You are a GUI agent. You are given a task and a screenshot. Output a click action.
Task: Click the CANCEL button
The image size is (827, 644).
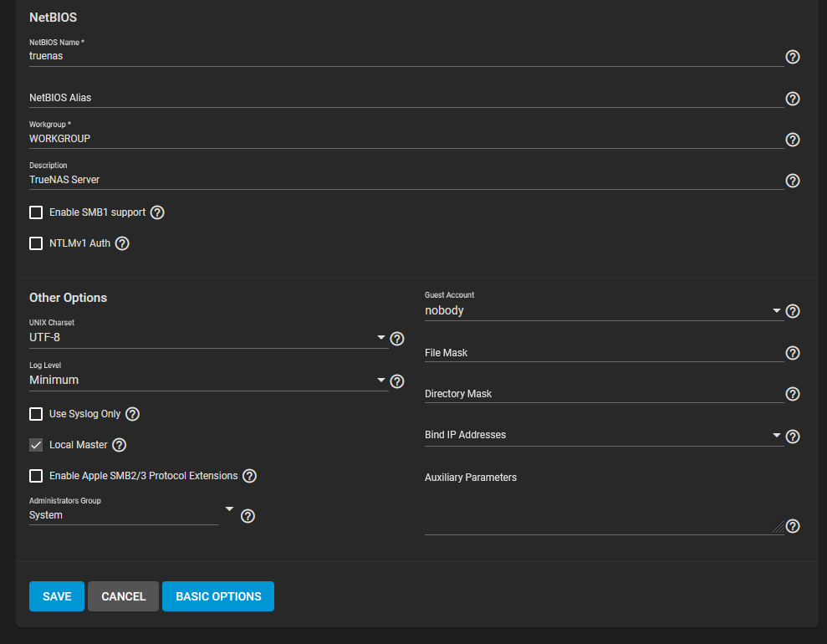click(x=124, y=596)
